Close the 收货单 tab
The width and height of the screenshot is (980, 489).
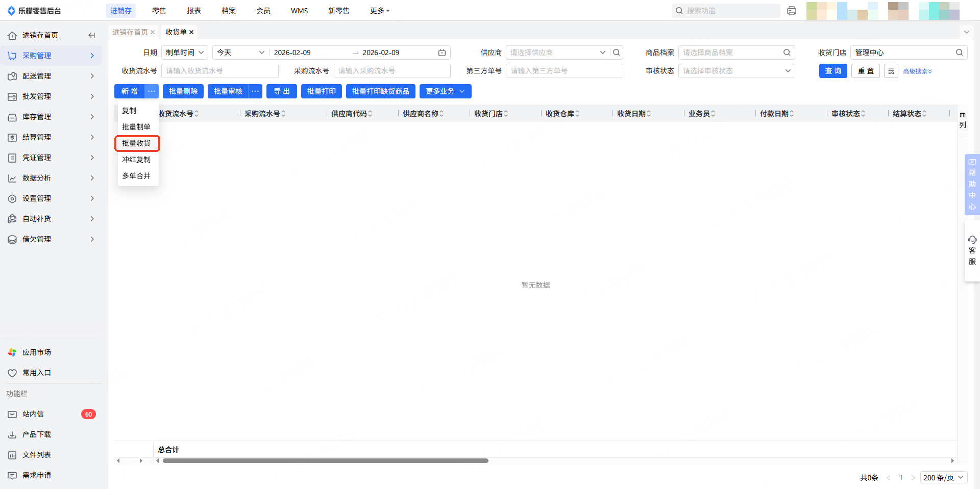(x=191, y=32)
